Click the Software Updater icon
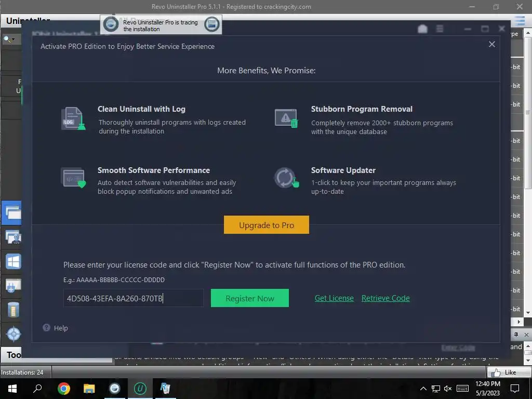This screenshot has width=532, height=399. click(287, 178)
